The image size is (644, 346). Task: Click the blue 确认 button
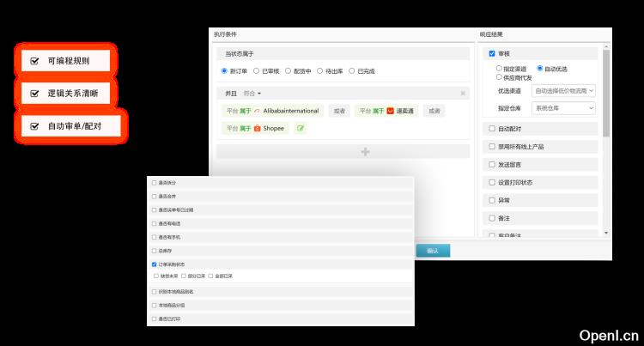pos(433,251)
